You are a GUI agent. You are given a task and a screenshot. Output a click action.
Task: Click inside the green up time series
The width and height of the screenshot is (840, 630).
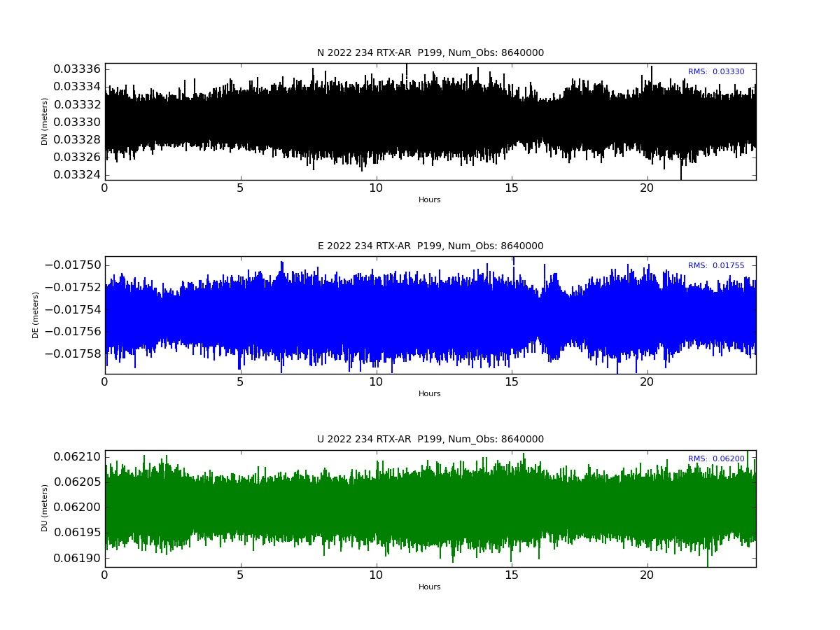coord(430,508)
